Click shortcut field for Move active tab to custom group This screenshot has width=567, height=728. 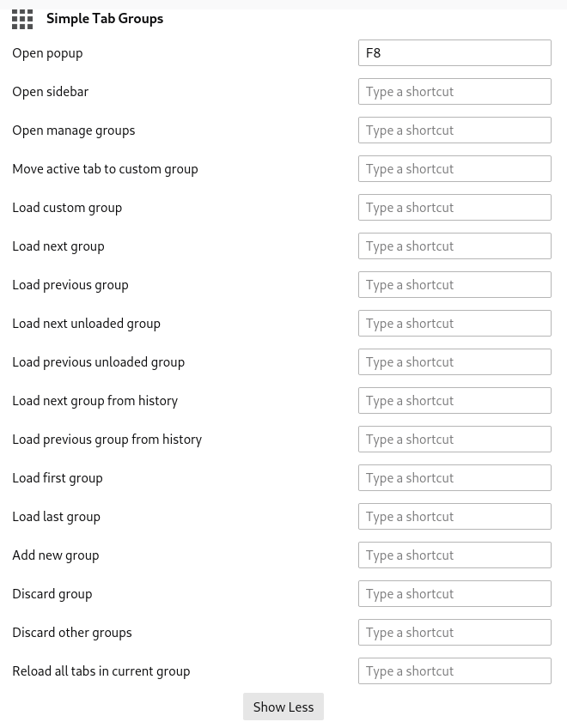(454, 168)
